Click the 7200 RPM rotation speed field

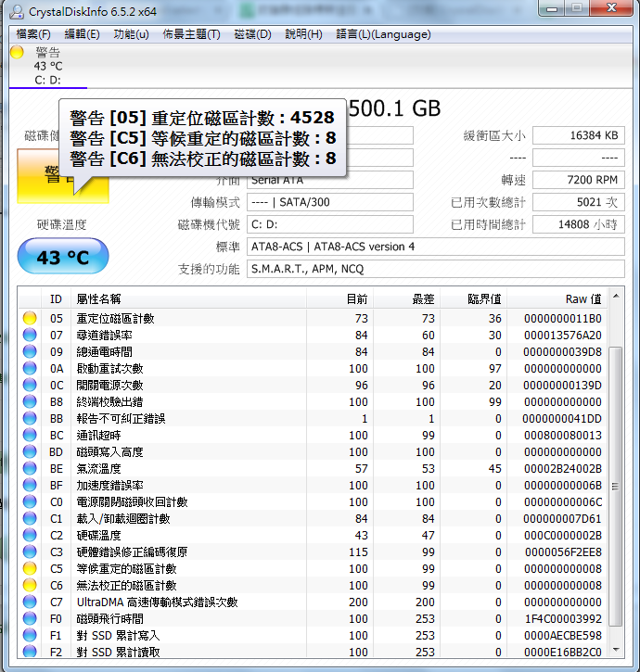coord(579,180)
